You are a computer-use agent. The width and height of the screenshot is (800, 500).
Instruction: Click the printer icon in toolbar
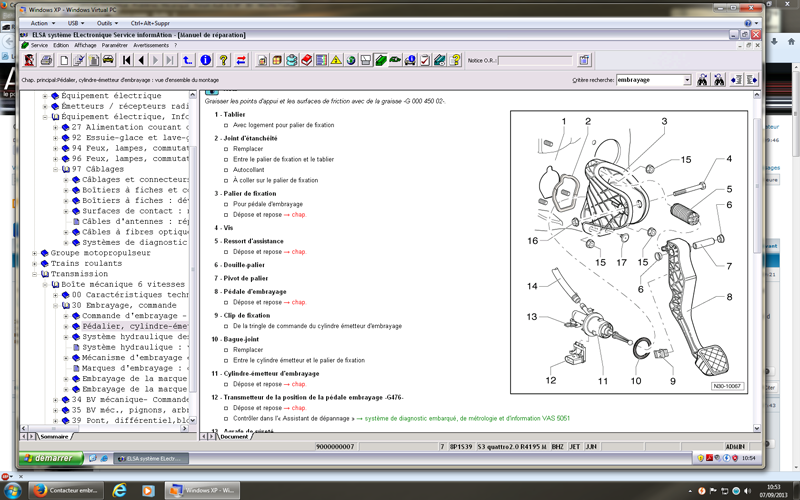point(46,60)
